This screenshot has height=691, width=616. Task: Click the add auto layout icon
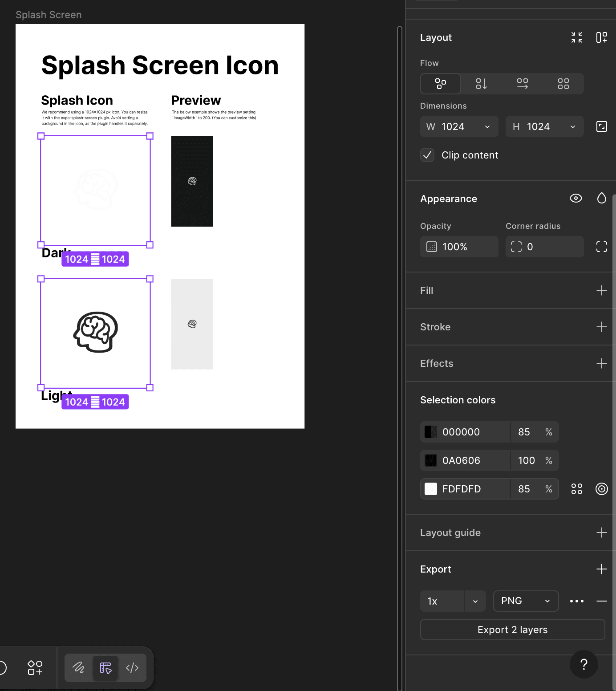coord(602,37)
